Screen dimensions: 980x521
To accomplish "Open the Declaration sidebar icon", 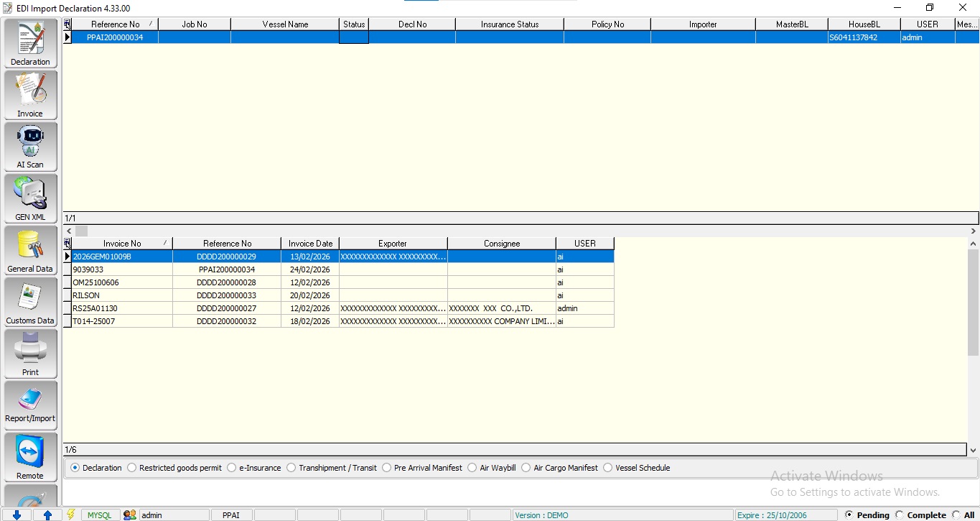I will (30, 43).
